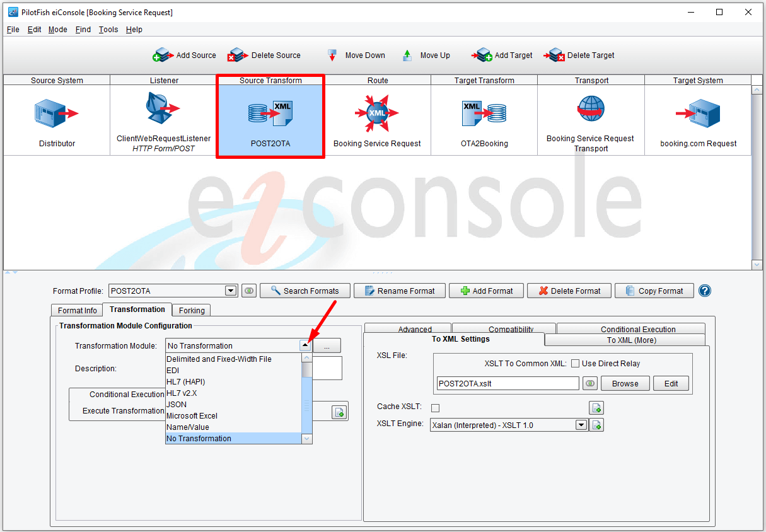Click the Move Down arrow icon
Image resolution: width=766 pixels, height=532 pixels.
pos(332,55)
